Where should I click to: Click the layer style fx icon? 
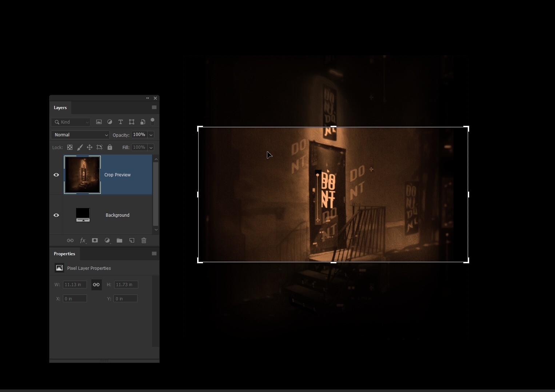tap(83, 240)
